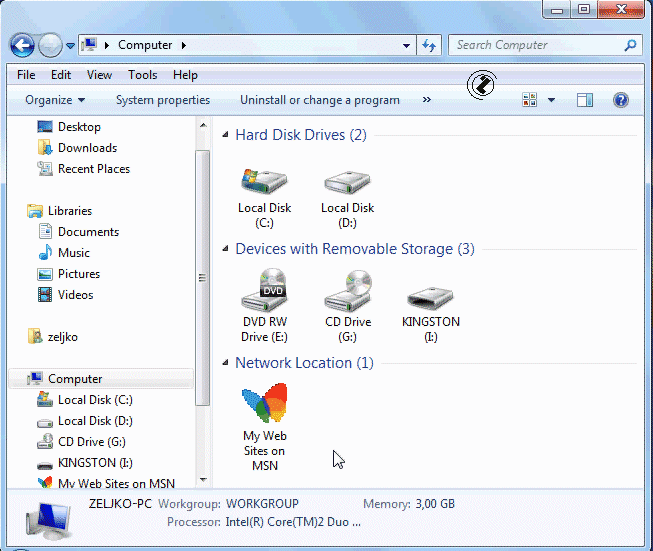Collapse the Hard Disk Drives group
Image resolution: width=653 pixels, height=551 pixels.
pos(225,135)
